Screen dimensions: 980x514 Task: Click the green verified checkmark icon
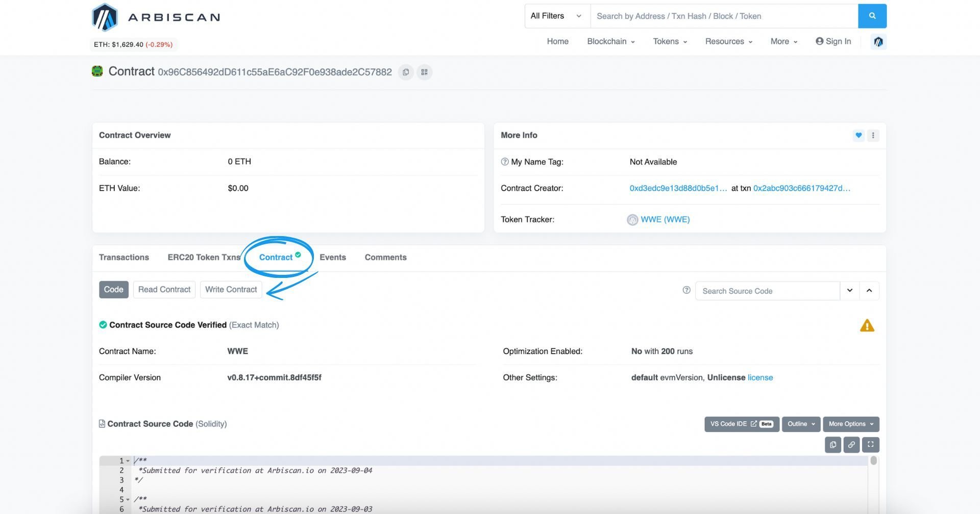pyautogui.click(x=103, y=325)
